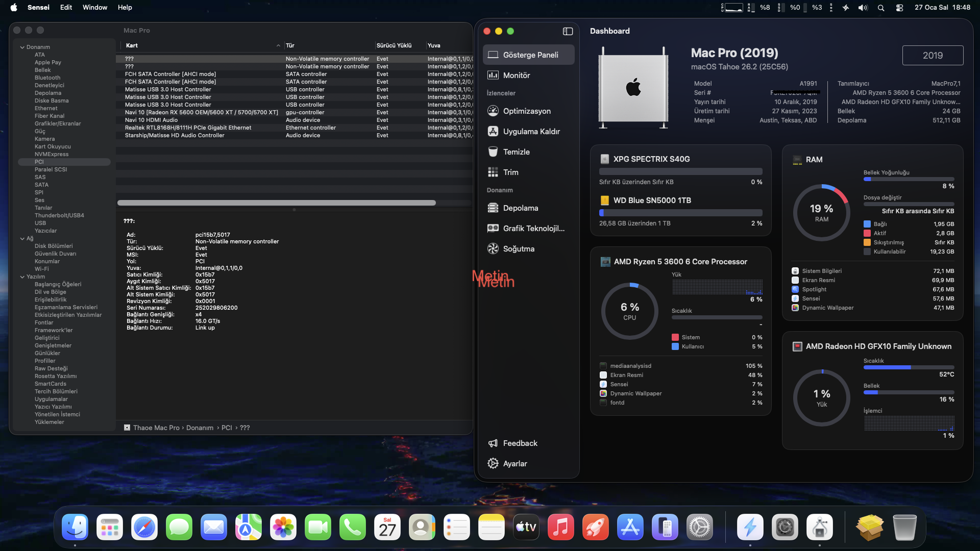The width and height of the screenshot is (980, 551).
Task: Select the Trim tool
Action: tap(510, 172)
